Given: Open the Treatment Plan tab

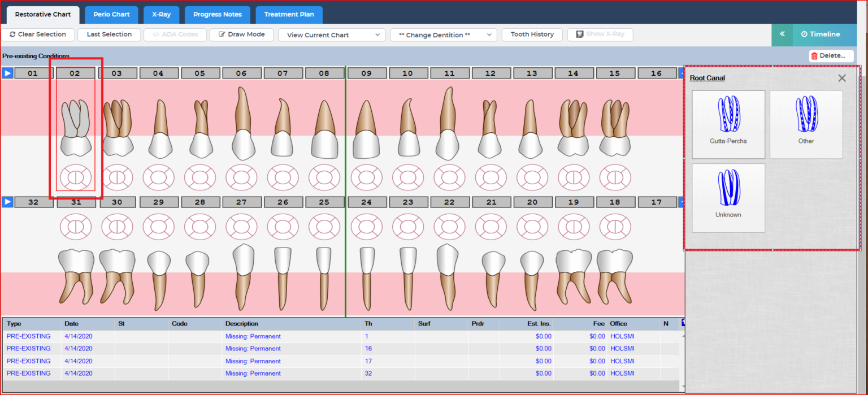Looking at the screenshot, I should click(289, 15).
